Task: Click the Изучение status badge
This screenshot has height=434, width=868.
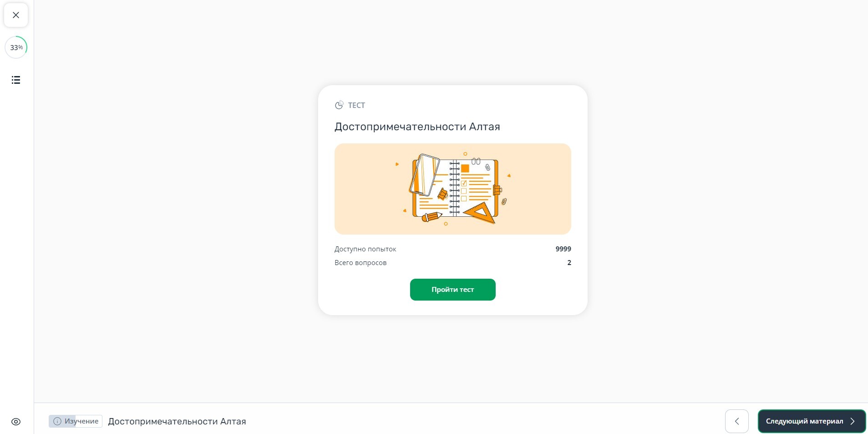Action: tap(76, 421)
